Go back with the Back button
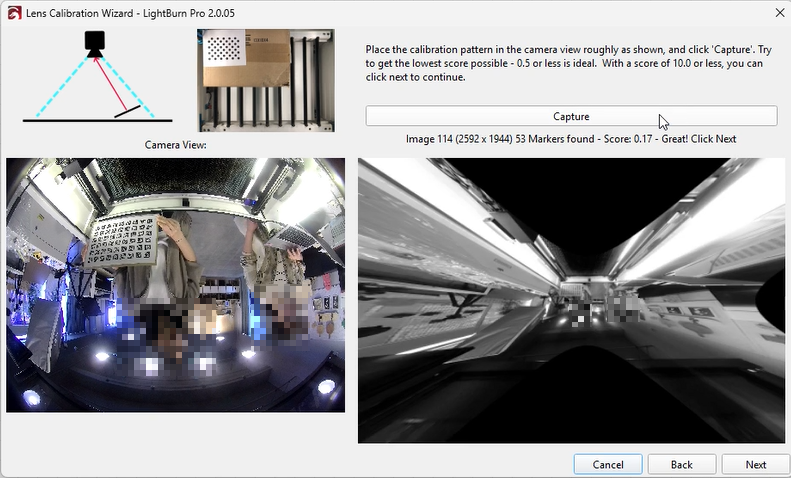The image size is (791, 478). click(x=681, y=464)
